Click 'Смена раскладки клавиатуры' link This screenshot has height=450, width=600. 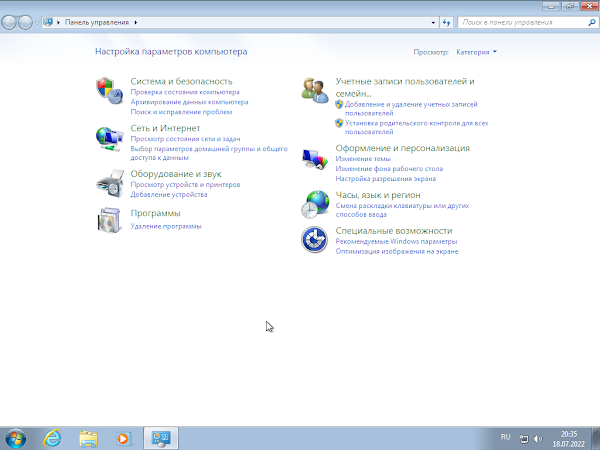point(402,210)
